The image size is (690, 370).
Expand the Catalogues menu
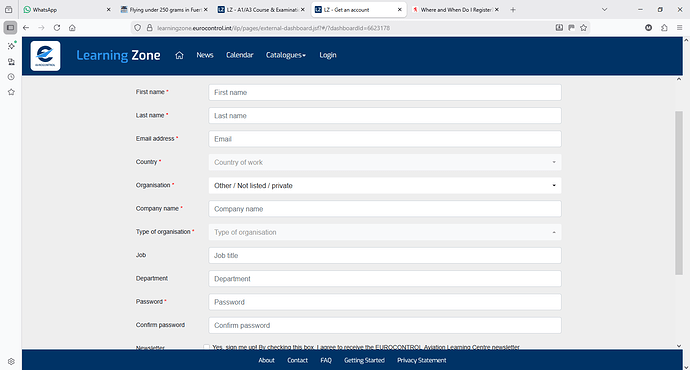[286, 55]
